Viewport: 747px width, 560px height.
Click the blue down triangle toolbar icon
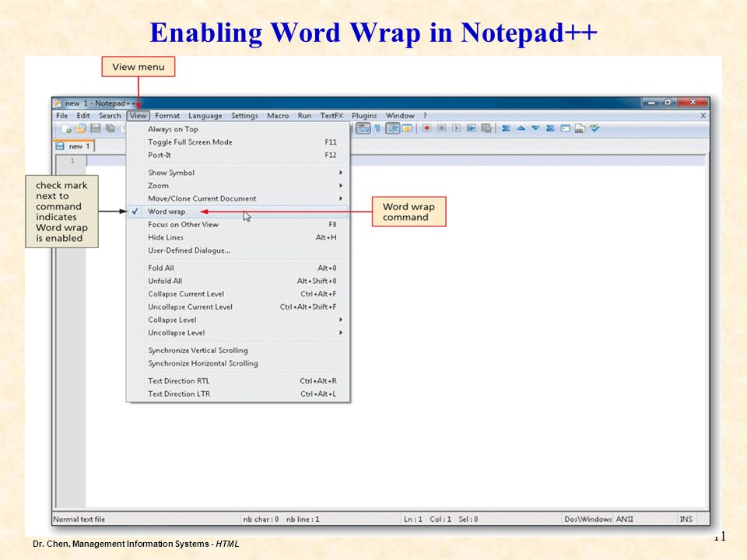pos(535,128)
